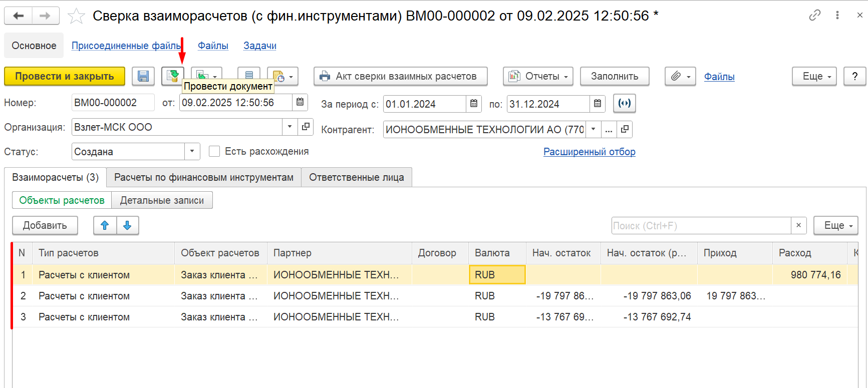Clear the table search with the × button
The image size is (868, 388).
799,225
